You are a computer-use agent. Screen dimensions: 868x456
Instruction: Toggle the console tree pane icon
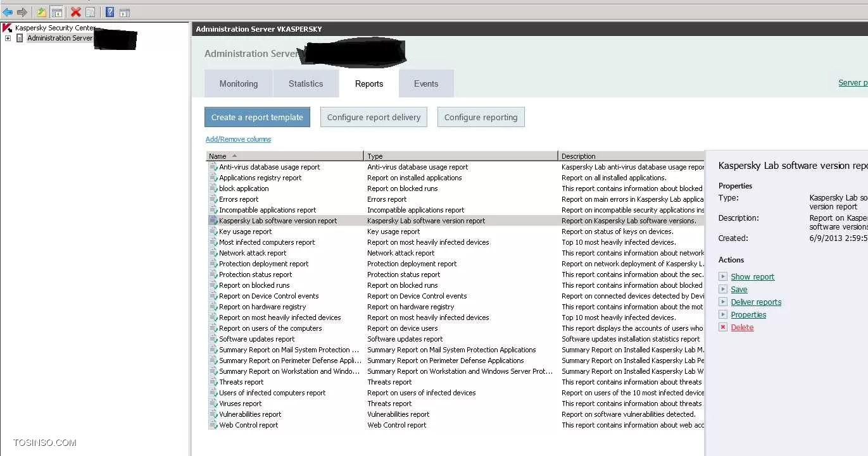(x=56, y=12)
